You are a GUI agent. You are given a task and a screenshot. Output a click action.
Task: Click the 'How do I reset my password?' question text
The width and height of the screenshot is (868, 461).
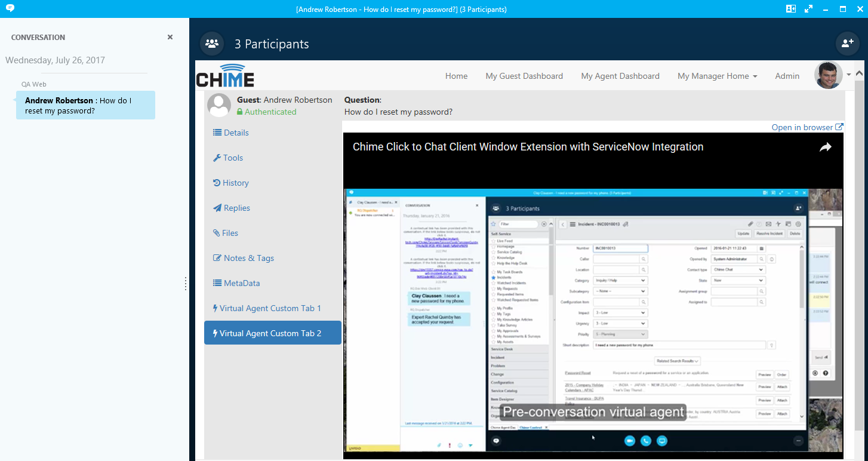pos(398,112)
